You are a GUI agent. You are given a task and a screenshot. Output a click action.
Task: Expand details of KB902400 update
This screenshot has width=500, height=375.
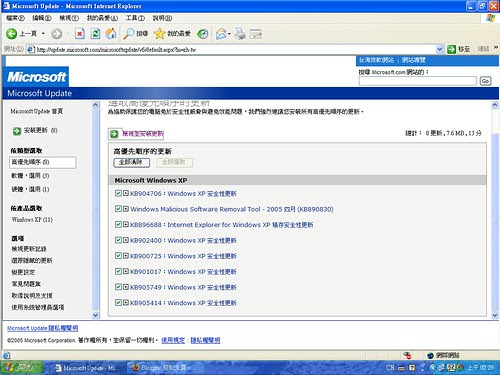tap(126, 240)
